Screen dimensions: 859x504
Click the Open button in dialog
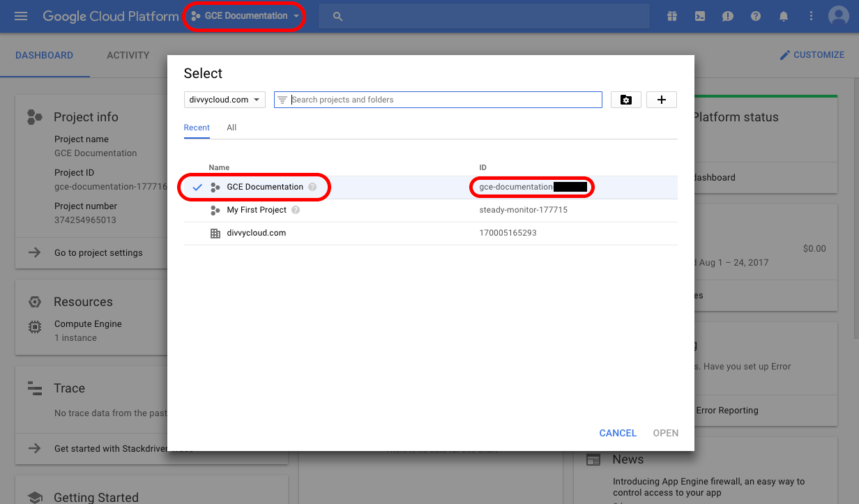pos(666,433)
